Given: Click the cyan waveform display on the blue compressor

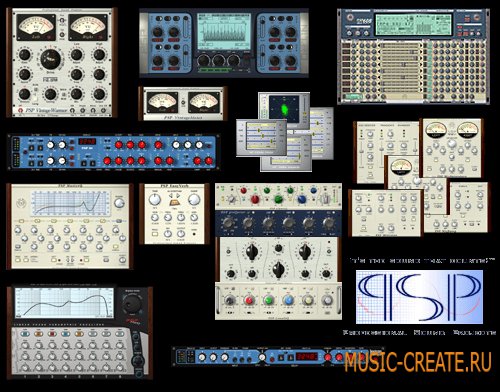Looking at the screenshot, I should 224,32.
